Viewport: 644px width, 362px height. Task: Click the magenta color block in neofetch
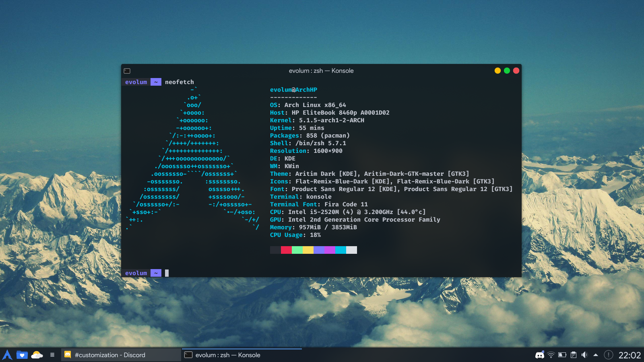coord(330,250)
